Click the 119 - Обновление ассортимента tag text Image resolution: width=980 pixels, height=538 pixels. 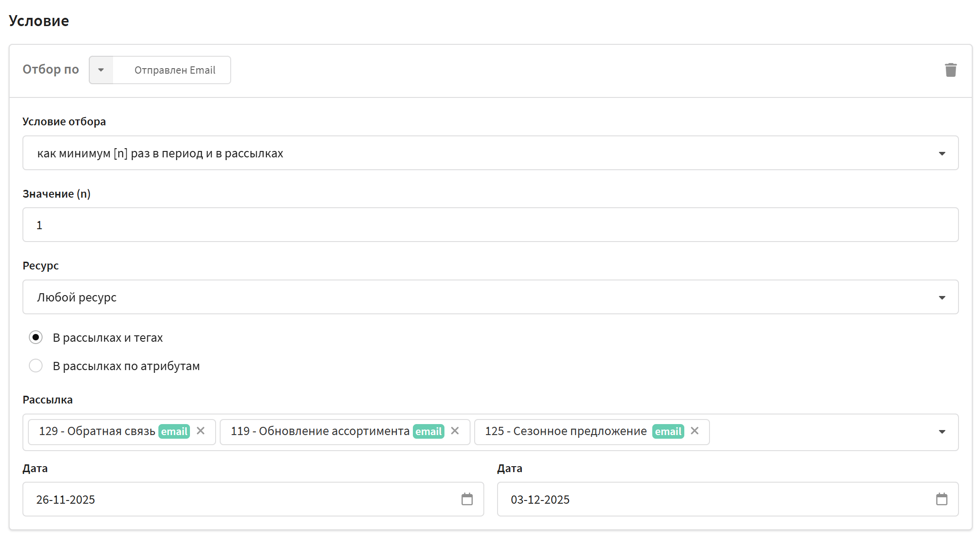click(319, 431)
